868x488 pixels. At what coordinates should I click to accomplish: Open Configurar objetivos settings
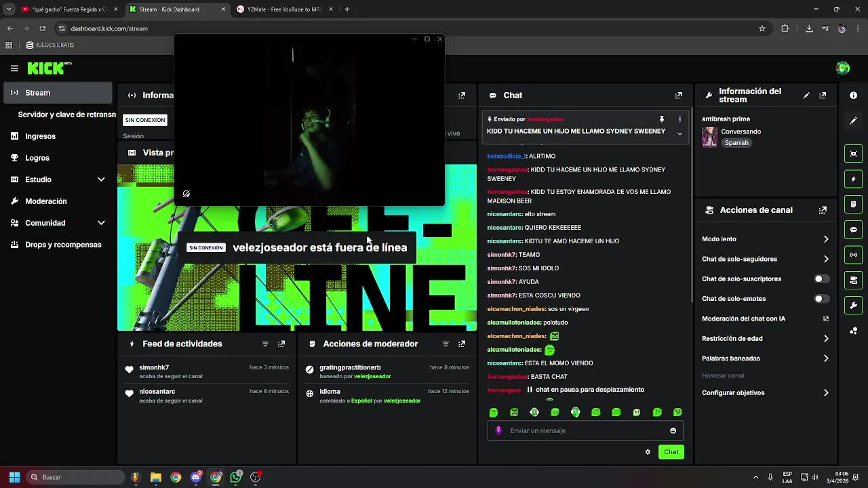click(764, 392)
